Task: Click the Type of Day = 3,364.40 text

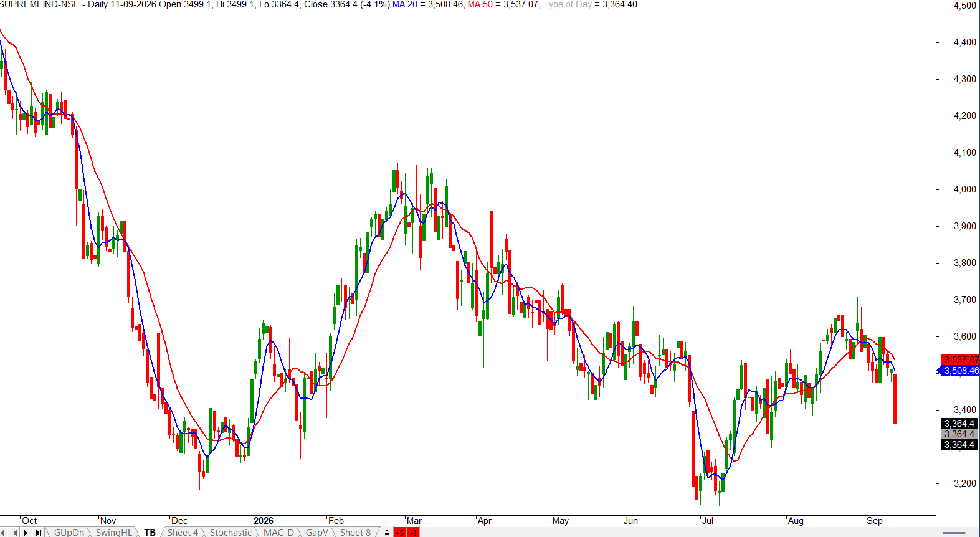Action: tap(590, 4)
